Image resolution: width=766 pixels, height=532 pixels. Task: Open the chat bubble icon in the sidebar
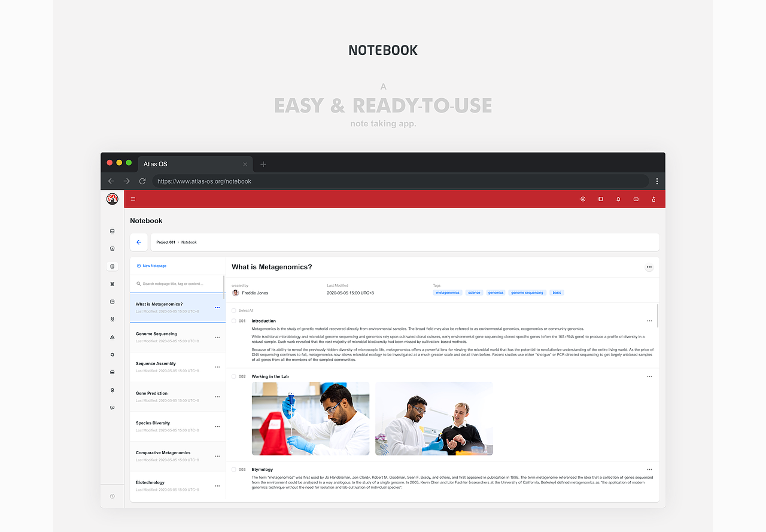pos(113,408)
